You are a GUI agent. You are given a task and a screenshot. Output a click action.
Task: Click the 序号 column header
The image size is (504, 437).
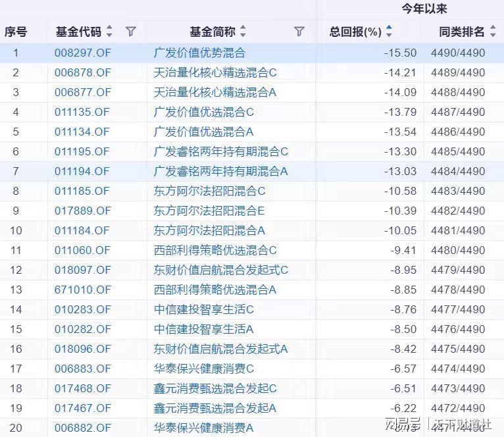(16, 32)
